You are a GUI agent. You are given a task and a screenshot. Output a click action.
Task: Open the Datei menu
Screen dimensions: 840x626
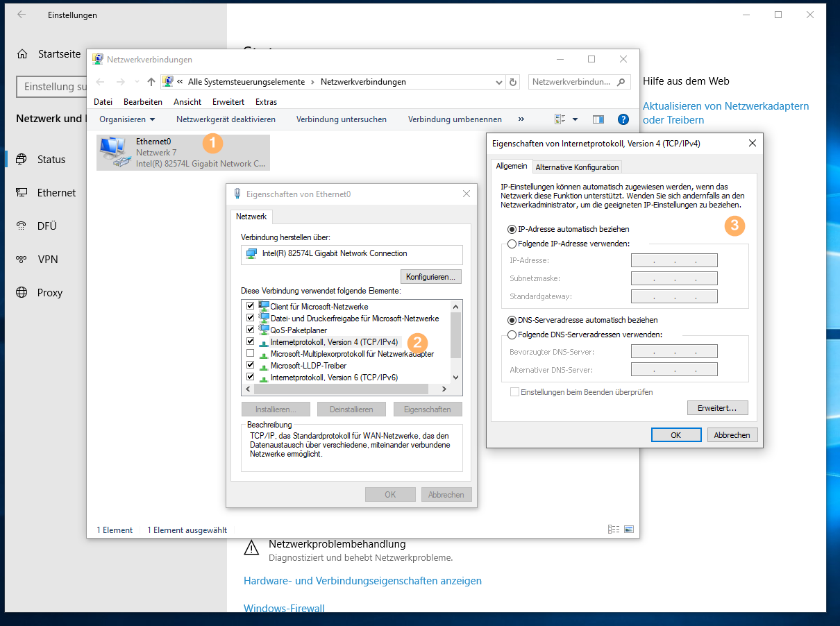coord(103,102)
